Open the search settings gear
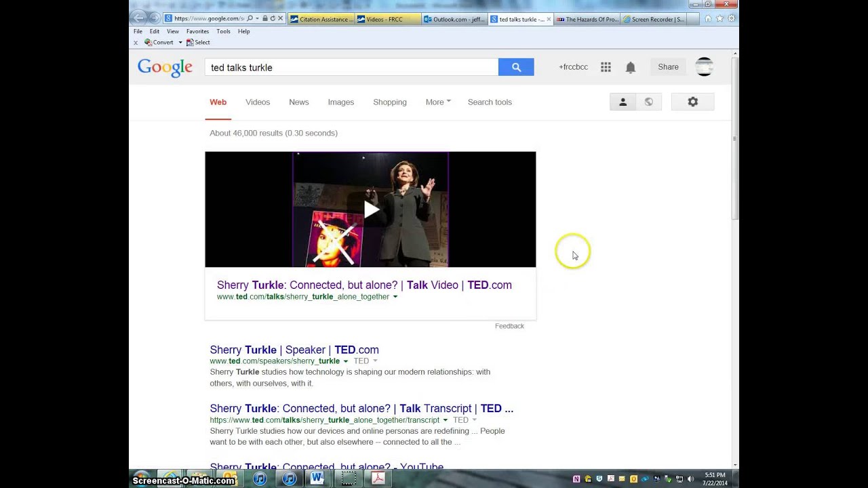 (692, 102)
